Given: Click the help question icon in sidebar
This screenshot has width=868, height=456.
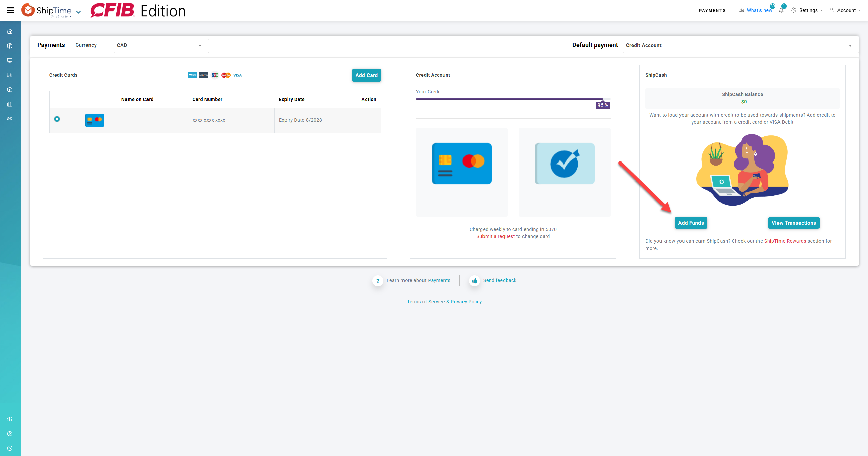Looking at the screenshot, I should point(10,434).
